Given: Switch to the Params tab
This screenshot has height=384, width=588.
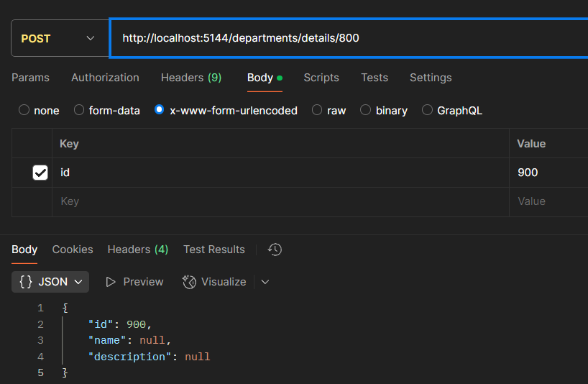Looking at the screenshot, I should 30,78.
